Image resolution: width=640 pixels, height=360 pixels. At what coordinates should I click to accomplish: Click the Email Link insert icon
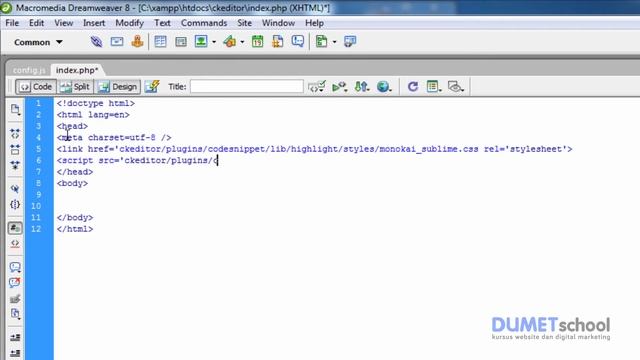point(117,42)
